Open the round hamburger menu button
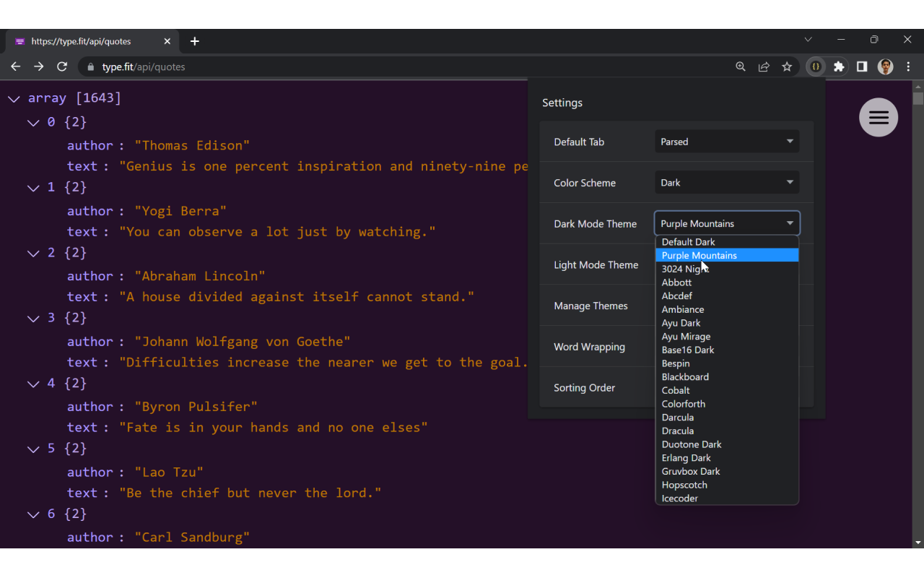This screenshot has width=924, height=578. [x=879, y=117]
